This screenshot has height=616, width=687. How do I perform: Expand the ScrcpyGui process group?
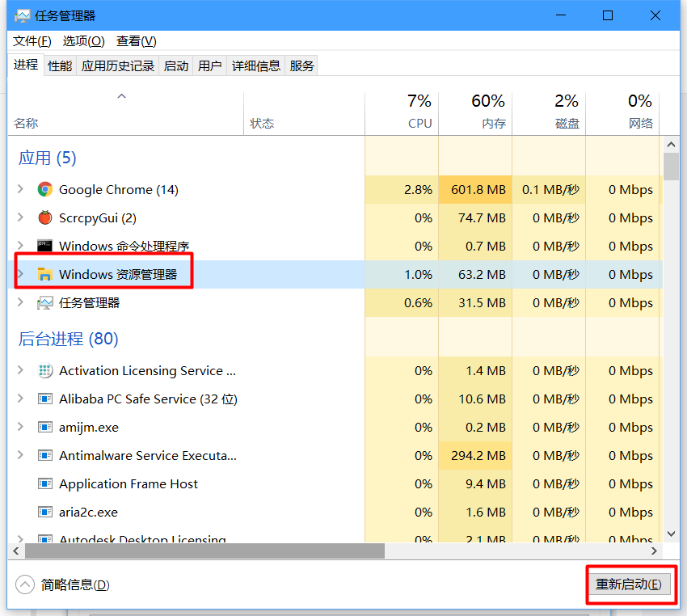20,217
